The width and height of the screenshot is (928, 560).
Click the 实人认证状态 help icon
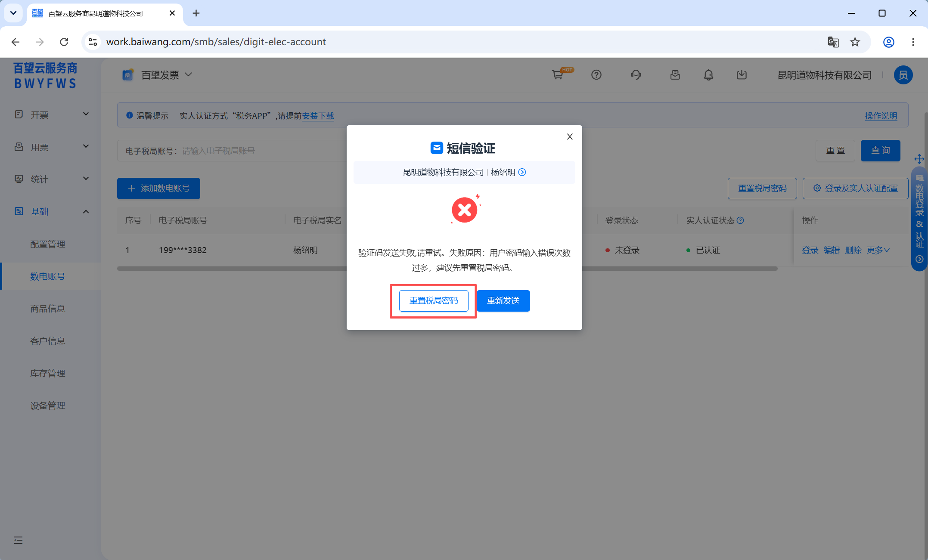[x=740, y=220]
